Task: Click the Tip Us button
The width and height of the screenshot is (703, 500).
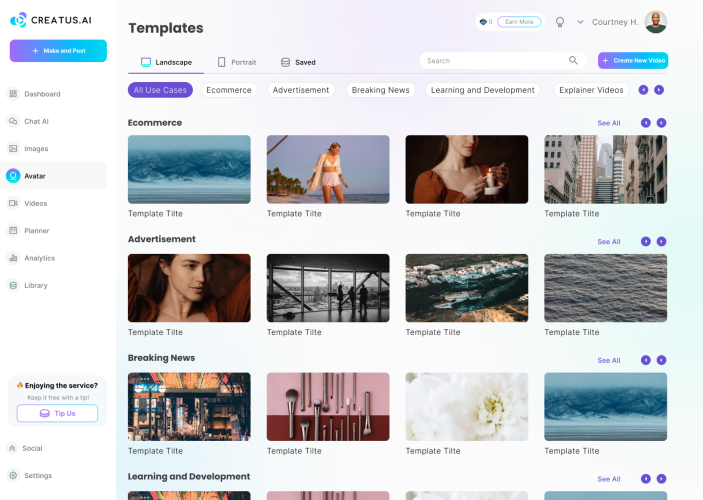Action: [57, 413]
